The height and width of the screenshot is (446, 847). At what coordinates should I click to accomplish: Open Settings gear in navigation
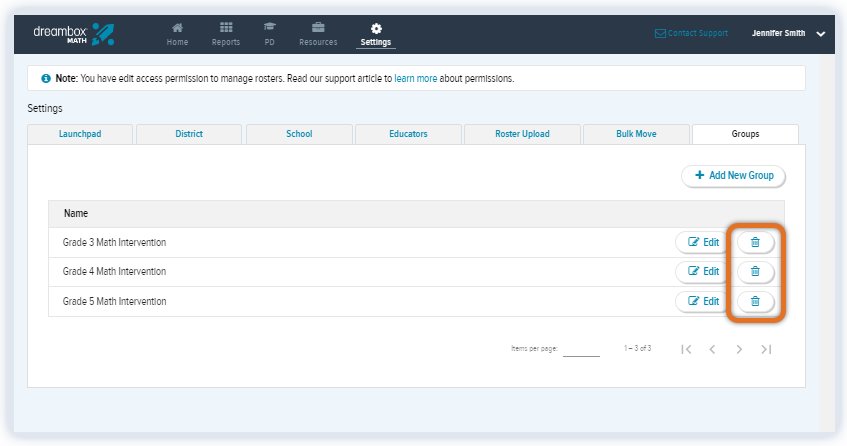(376, 34)
